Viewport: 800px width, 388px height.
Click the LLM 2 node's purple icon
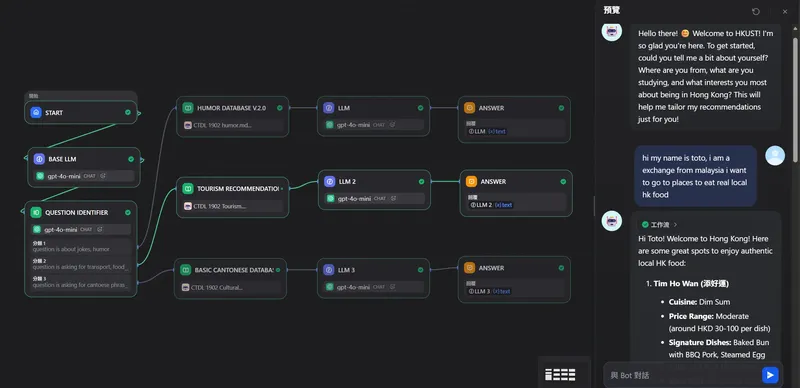click(x=330, y=181)
